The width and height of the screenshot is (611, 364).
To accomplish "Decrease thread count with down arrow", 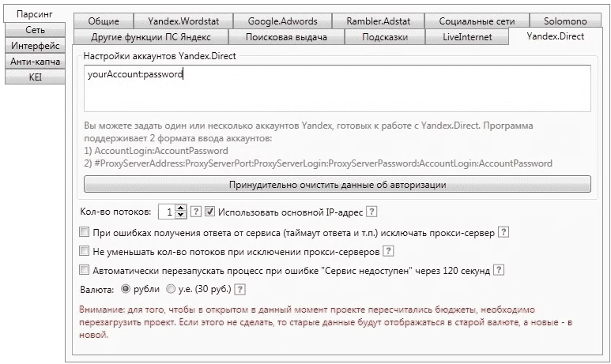I will coord(180,215).
